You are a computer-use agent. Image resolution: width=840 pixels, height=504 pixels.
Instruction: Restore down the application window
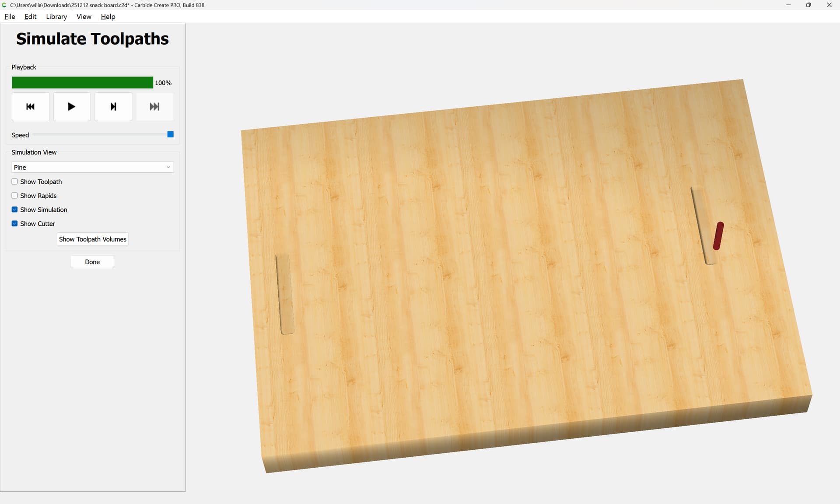coord(808,5)
